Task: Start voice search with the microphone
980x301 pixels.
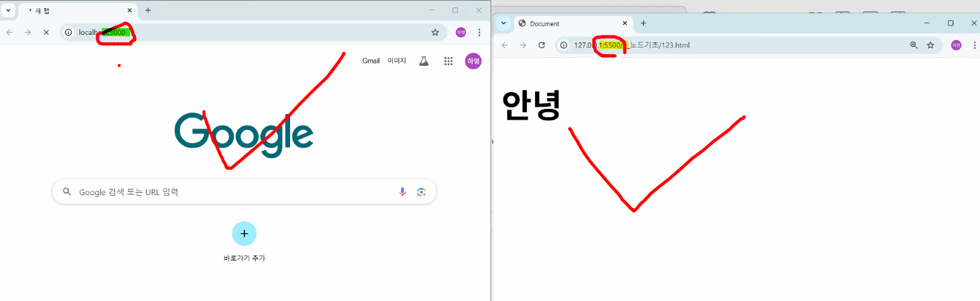Action: (x=402, y=192)
